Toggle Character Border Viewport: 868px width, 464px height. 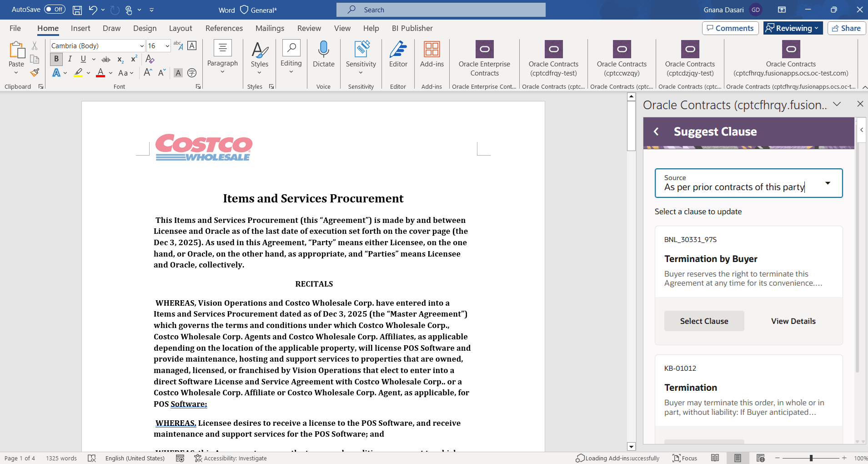[192, 45]
